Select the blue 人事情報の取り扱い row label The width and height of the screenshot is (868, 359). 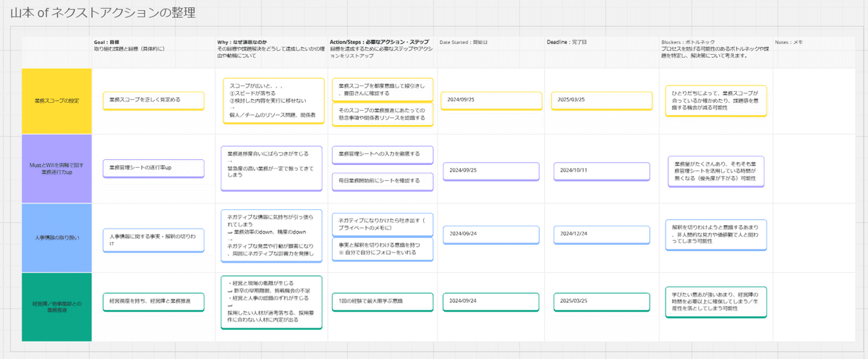[57, 238]
